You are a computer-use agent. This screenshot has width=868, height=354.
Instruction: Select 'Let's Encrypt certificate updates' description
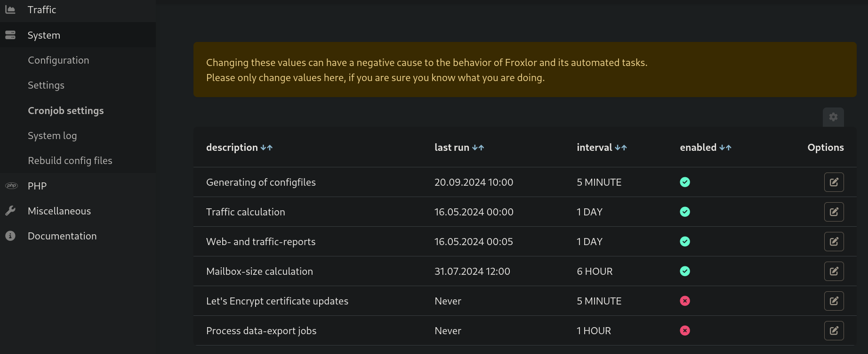(277, 301)
